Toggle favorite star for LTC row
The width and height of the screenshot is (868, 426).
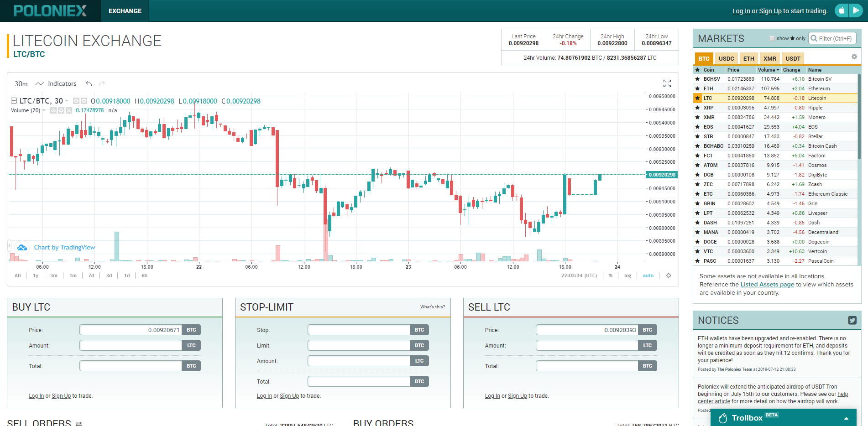(697, 98)
